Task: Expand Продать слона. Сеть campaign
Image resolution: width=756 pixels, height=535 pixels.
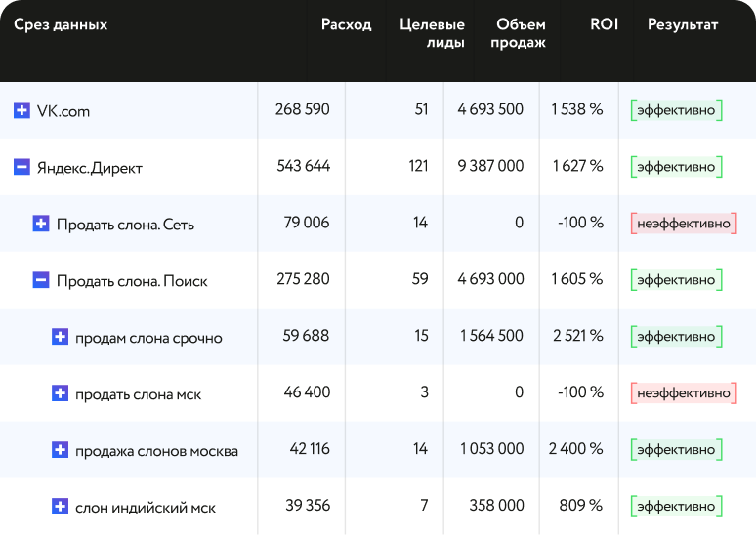Action: 41,224
